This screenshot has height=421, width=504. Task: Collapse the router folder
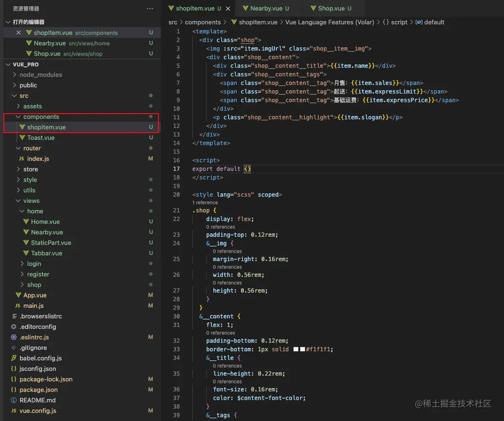pos(18,148)
